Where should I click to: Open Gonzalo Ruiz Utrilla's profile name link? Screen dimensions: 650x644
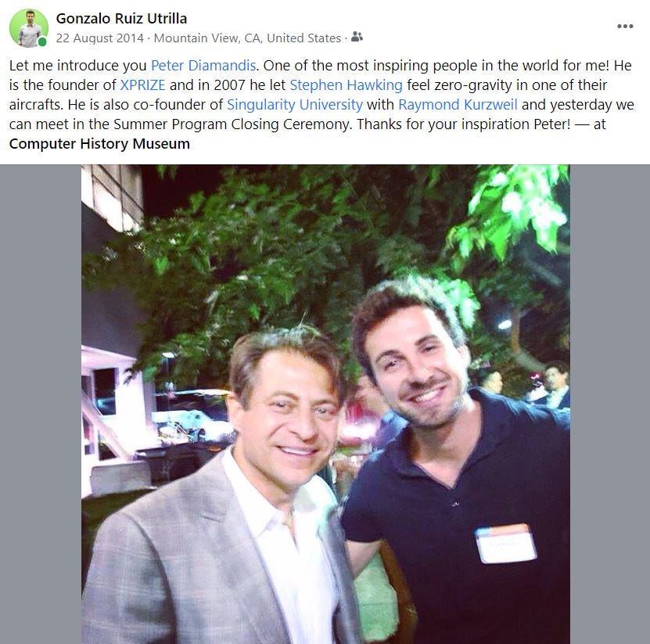click(121, 18)
